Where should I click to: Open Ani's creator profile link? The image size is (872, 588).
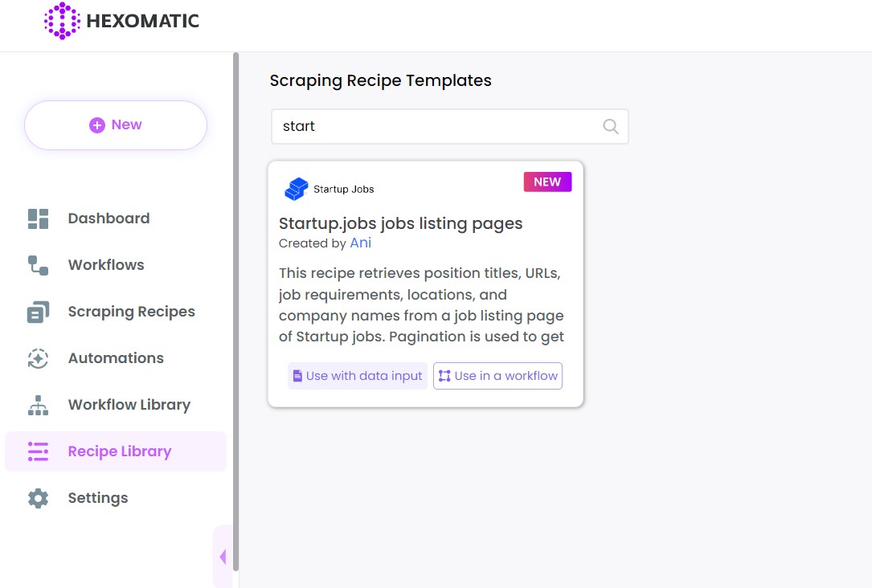pyautogui.click(x=360, y=243)
